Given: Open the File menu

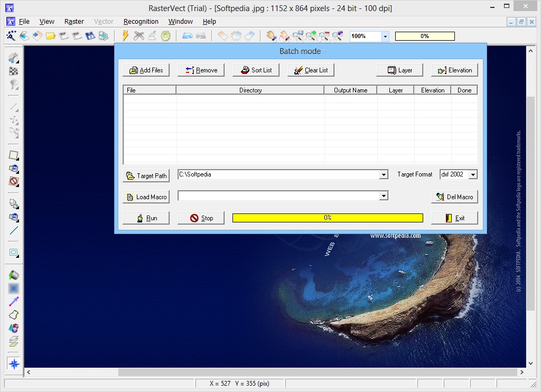Looking at the screenshot, I should (x=24, y=21).
